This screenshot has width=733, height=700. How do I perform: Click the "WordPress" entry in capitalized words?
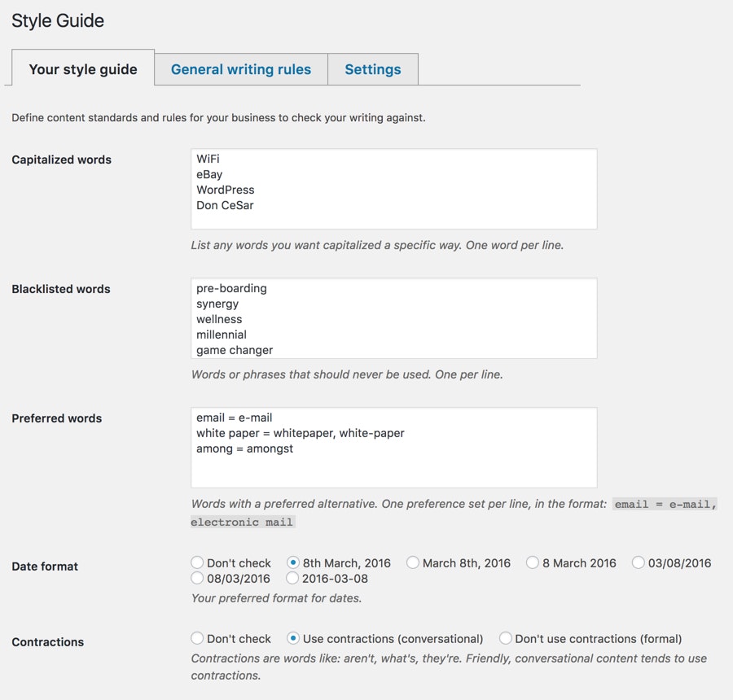pos(225,190)
